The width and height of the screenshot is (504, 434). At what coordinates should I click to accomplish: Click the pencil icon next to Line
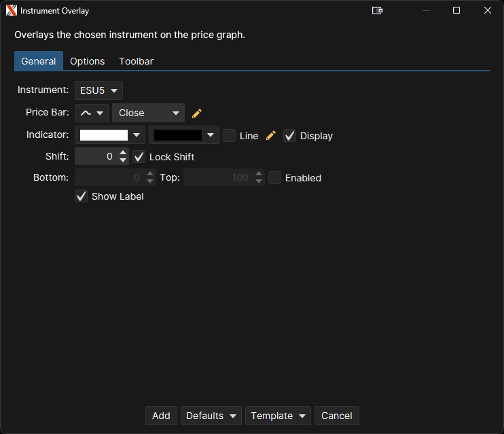[x=271, y=136]
